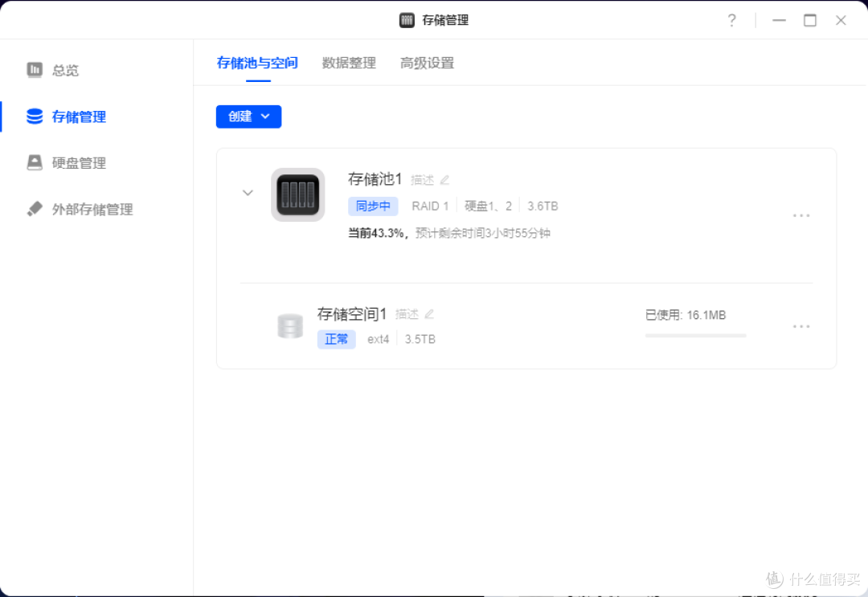This screenshot has height=597, width=868.
Task: Click the ext4 filesystem label
Action: click(378, 339)
